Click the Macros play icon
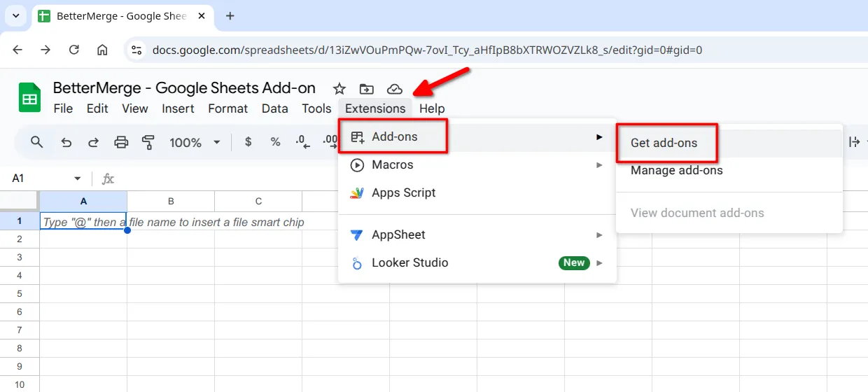 (x=357, y=165)
